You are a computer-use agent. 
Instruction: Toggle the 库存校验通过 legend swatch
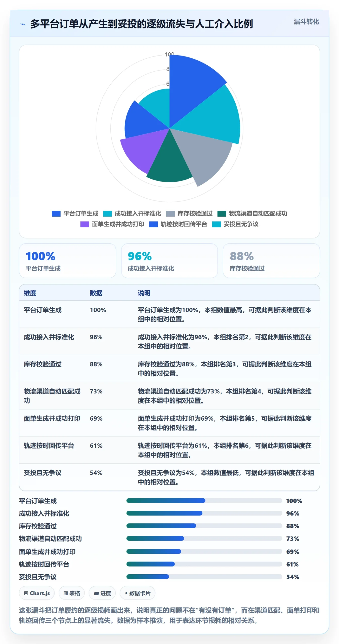170,214
